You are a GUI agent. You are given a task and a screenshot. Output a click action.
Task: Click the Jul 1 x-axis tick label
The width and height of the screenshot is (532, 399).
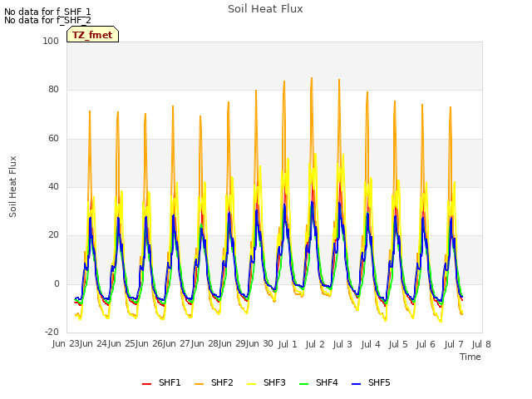(288, 344)
